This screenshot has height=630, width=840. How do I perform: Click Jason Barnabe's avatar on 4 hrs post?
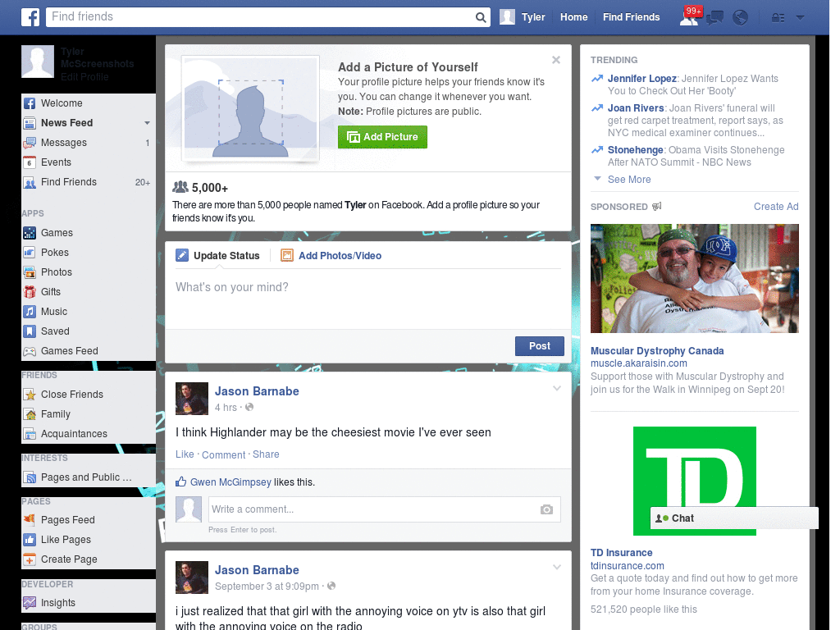tap(192, 399)
